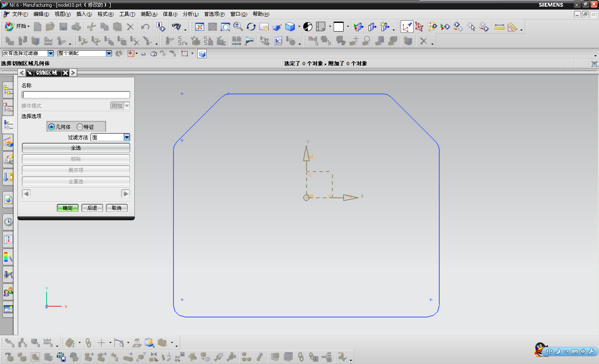Click the 全选 button
Image resolution: width=599 pixels, height=364 pixels.
76,148
